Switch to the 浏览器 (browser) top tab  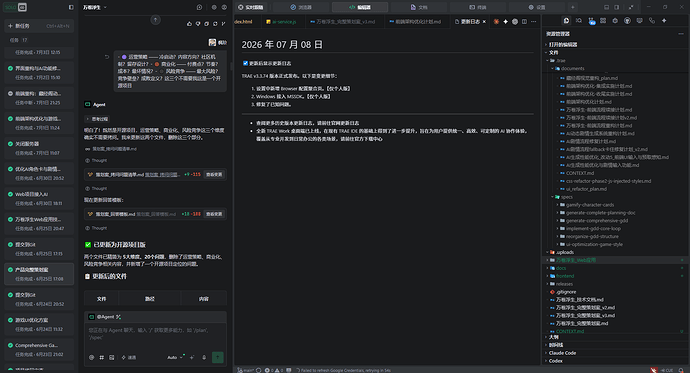pos(301,7)
